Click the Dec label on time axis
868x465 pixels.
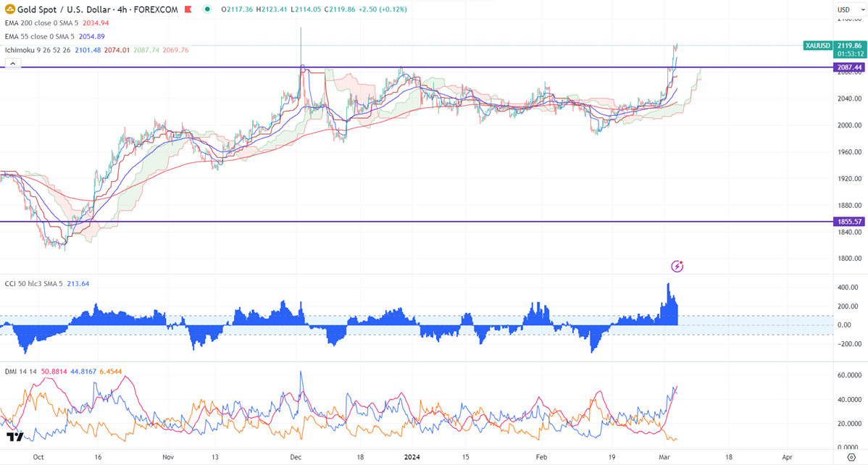[296, 457]
